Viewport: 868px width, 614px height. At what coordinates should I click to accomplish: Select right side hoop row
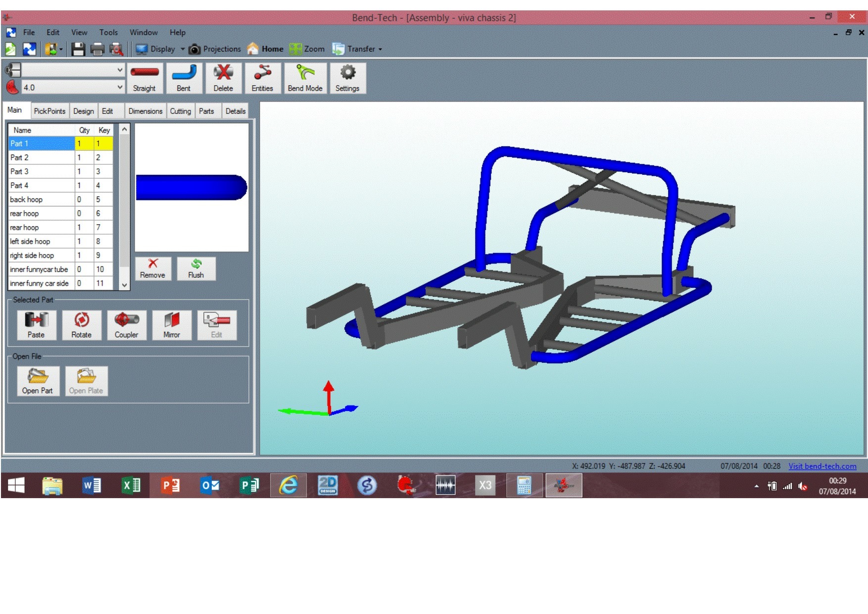click(x=61, y=255)
